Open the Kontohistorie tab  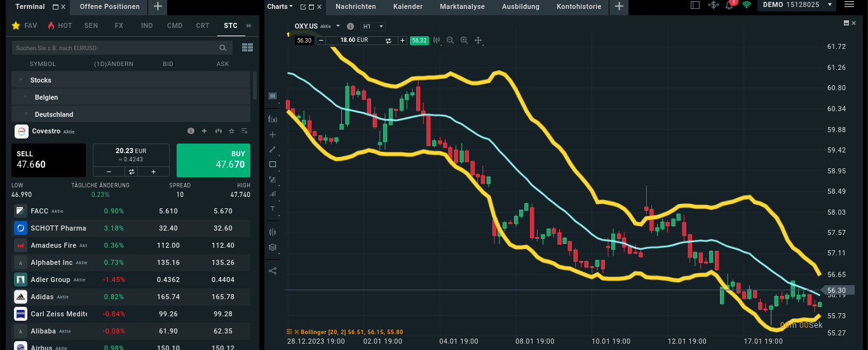coord(579,7)
